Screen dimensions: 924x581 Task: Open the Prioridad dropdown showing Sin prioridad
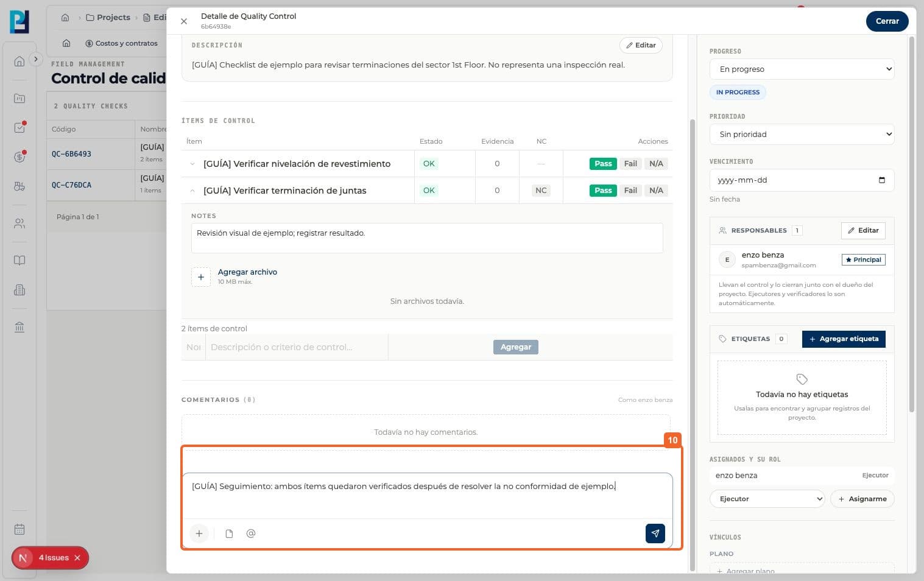coord(802,135)
